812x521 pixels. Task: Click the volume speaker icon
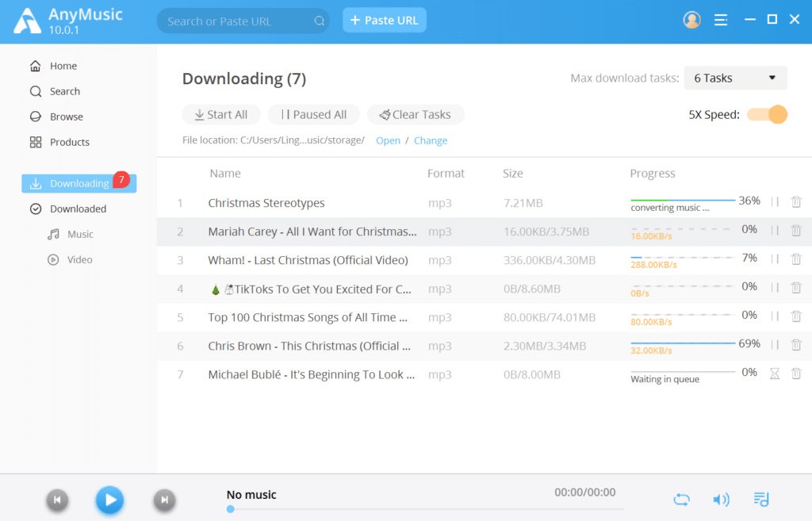pos(722,500)
